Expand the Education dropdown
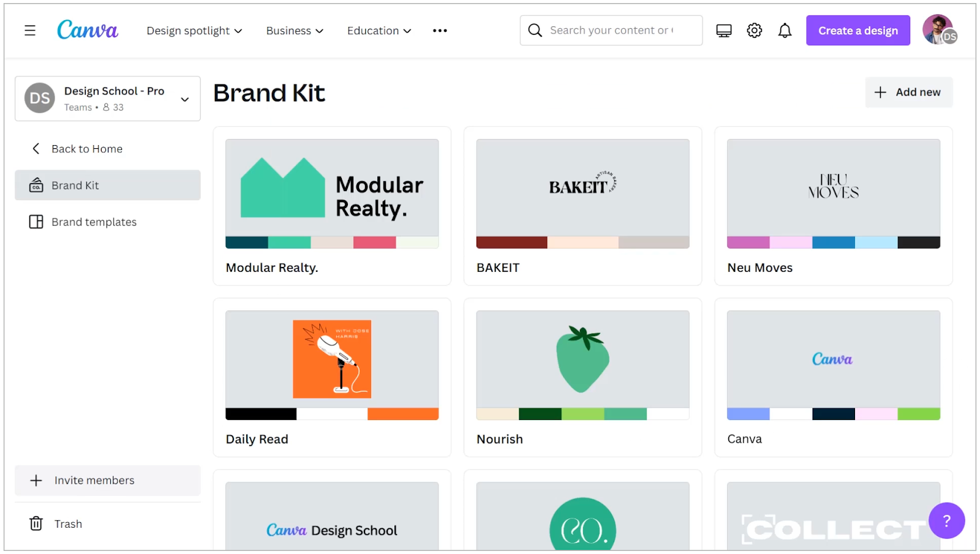The width and height of the screenshot is (980, 554). tap(379, 30)
